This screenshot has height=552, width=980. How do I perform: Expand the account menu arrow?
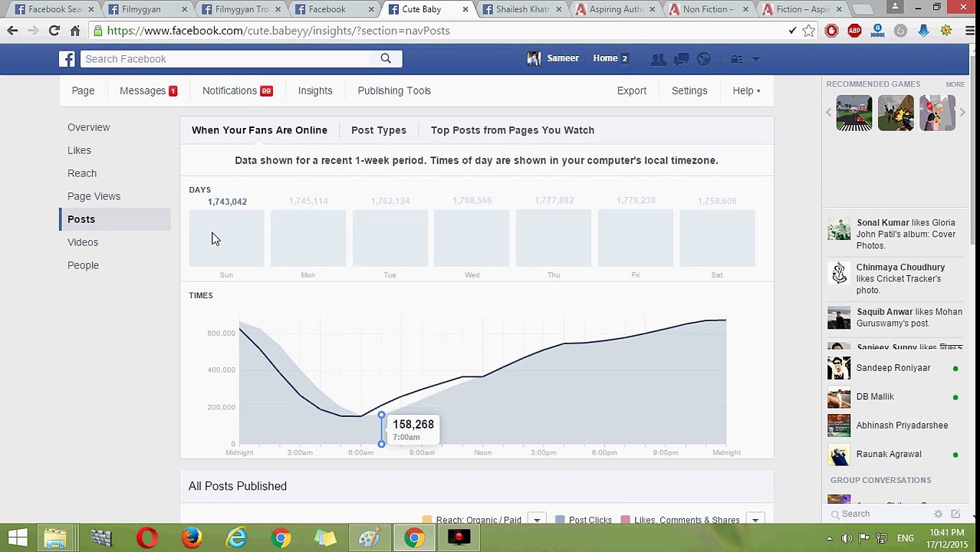click(x=755, y=59)
